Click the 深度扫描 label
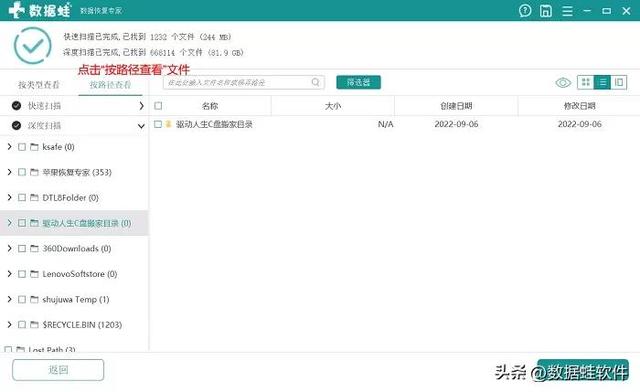 tap(44, 126)
